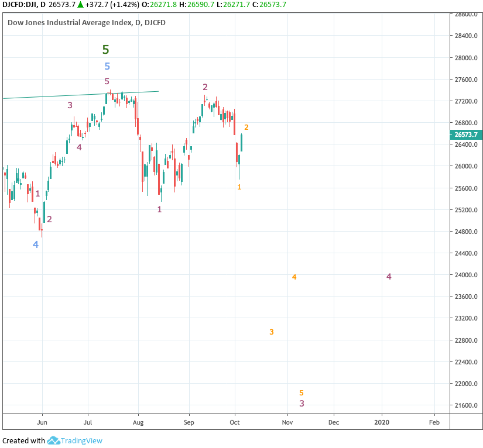Select the purple 3 label under orange 5
The image size is (483, 448).
302,404
